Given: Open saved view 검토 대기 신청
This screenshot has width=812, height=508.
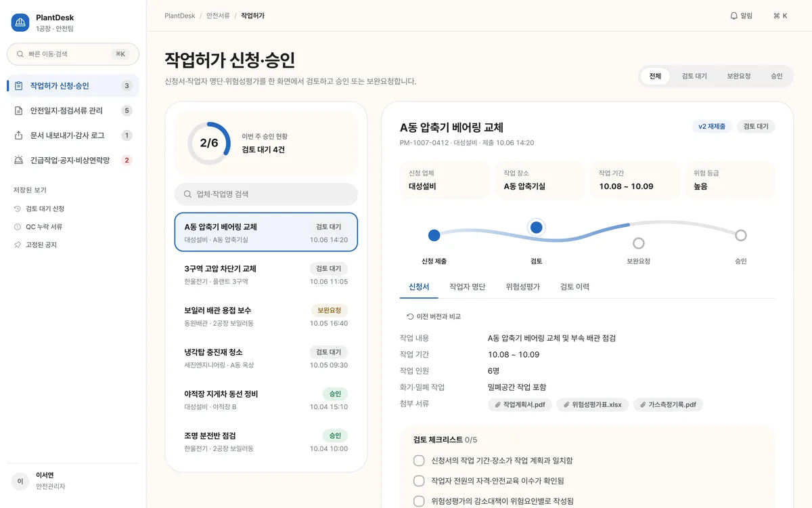Looking at the screenshot, I should (x=73, y=209).
